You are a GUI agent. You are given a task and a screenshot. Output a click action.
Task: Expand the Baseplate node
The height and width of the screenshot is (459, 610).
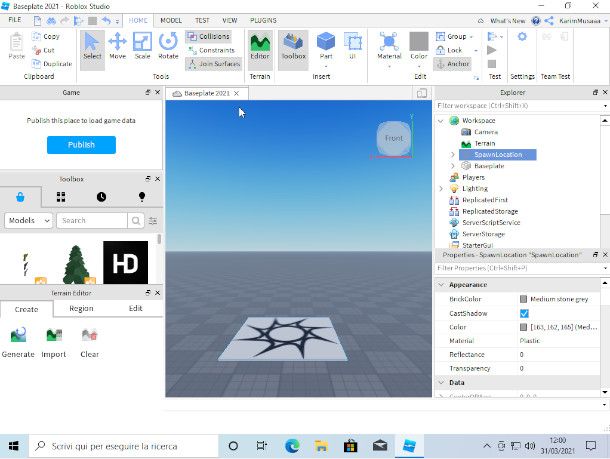[x=452, y=166]
